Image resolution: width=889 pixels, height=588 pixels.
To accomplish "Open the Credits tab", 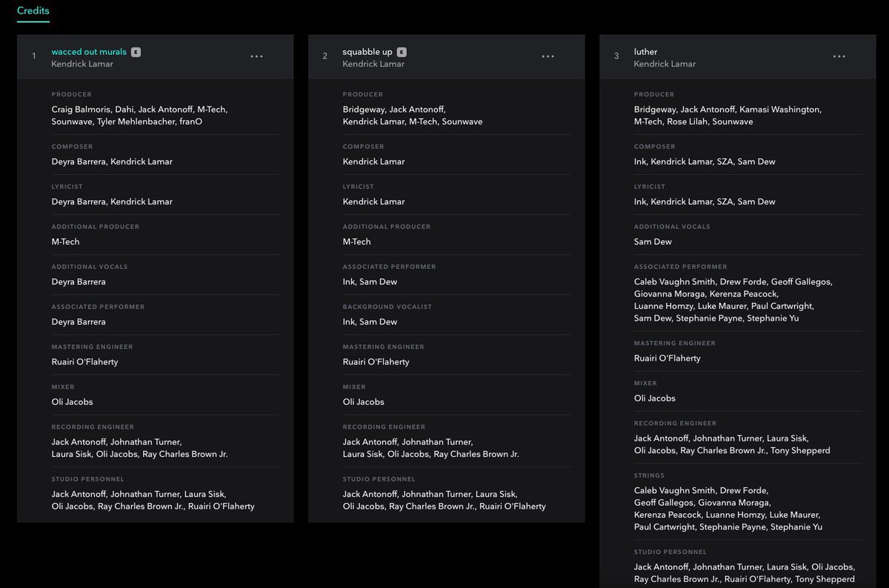I will [33, 11].
